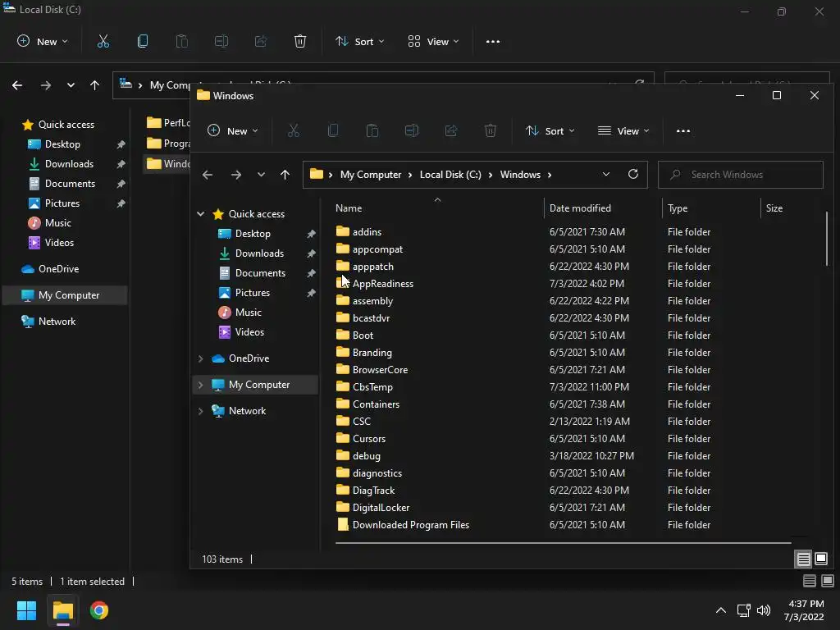Sort by Type column header
840x630 pixels.
(x=711, y=208)
